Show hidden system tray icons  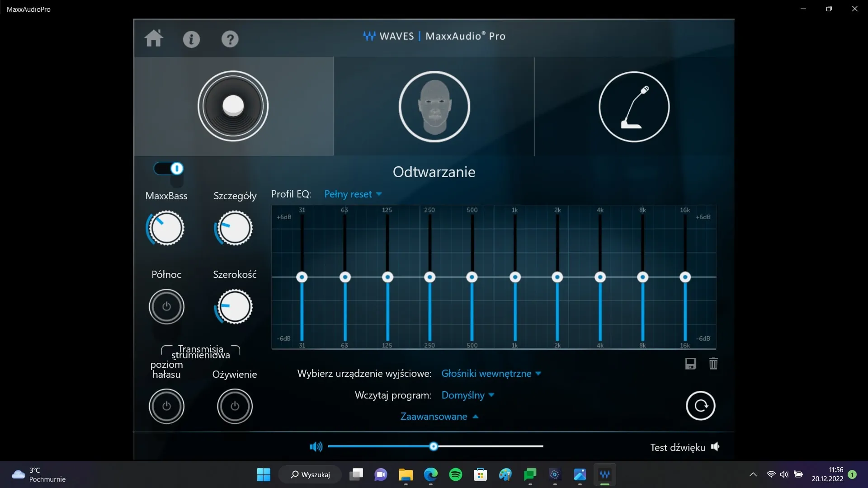click(x=753, y=474)
